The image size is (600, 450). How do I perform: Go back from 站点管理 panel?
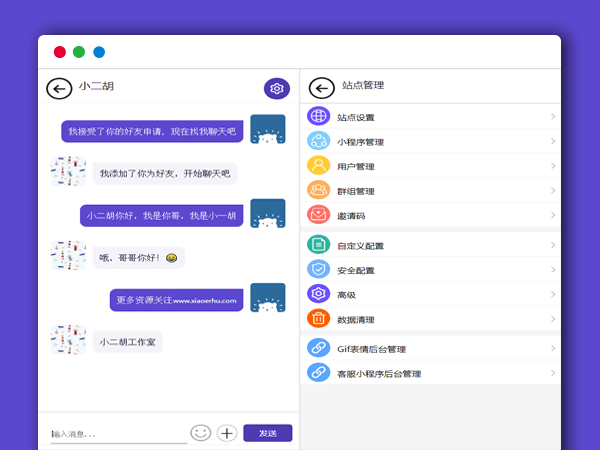(322, 87)
